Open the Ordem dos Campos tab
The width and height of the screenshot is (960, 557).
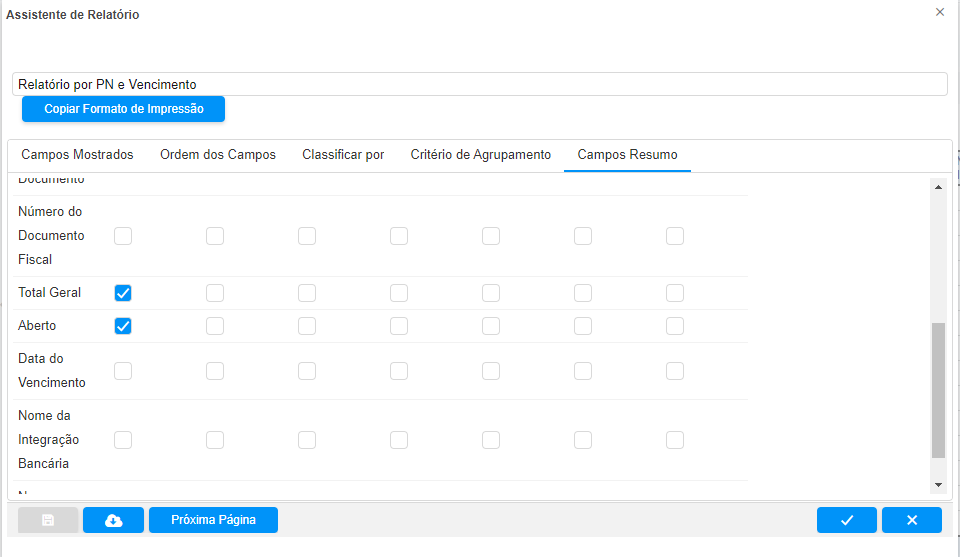tap(218, 155)
